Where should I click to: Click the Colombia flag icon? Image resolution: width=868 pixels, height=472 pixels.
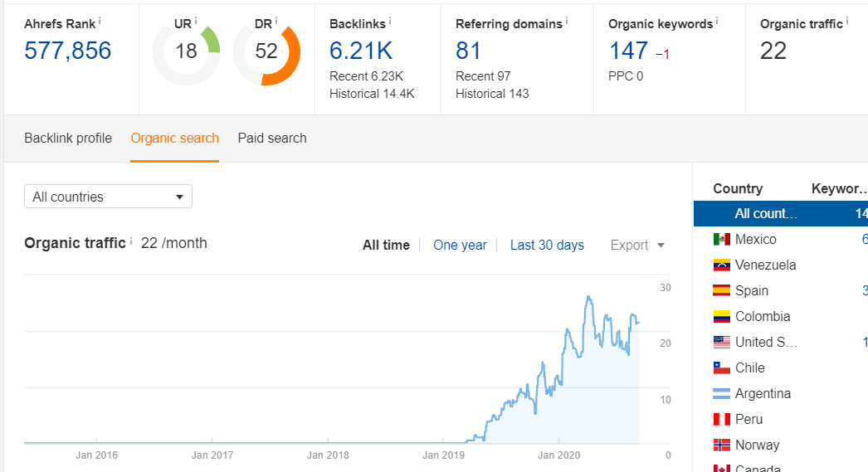(x=722, y=317)
